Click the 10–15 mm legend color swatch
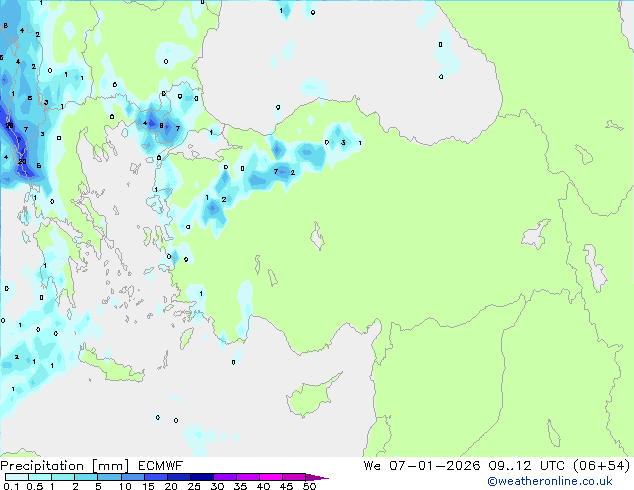Screen dimensions: 634x490 pyautogui.click(x=132, y=477)
